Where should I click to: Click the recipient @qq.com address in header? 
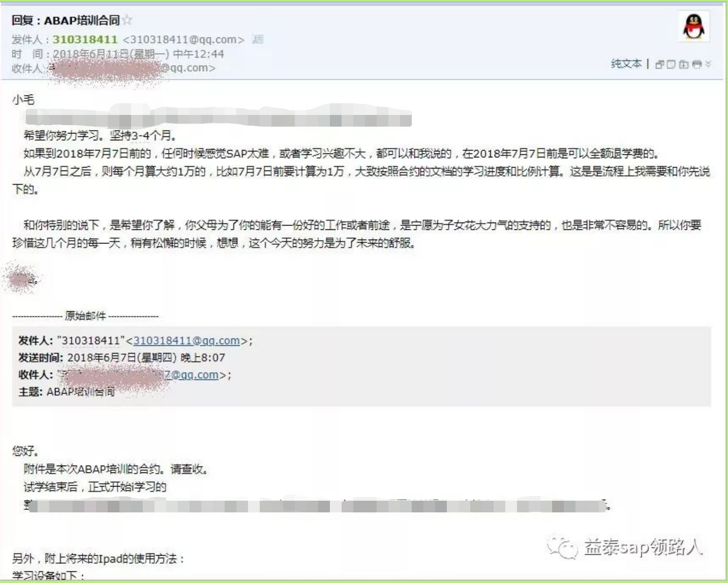click(x=188, y=68)
